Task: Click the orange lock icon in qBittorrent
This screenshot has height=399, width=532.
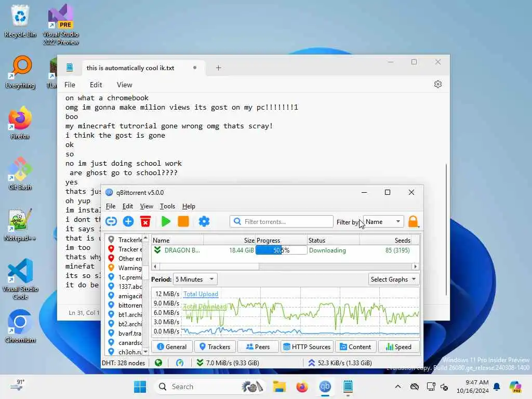Action: point(413,221)
